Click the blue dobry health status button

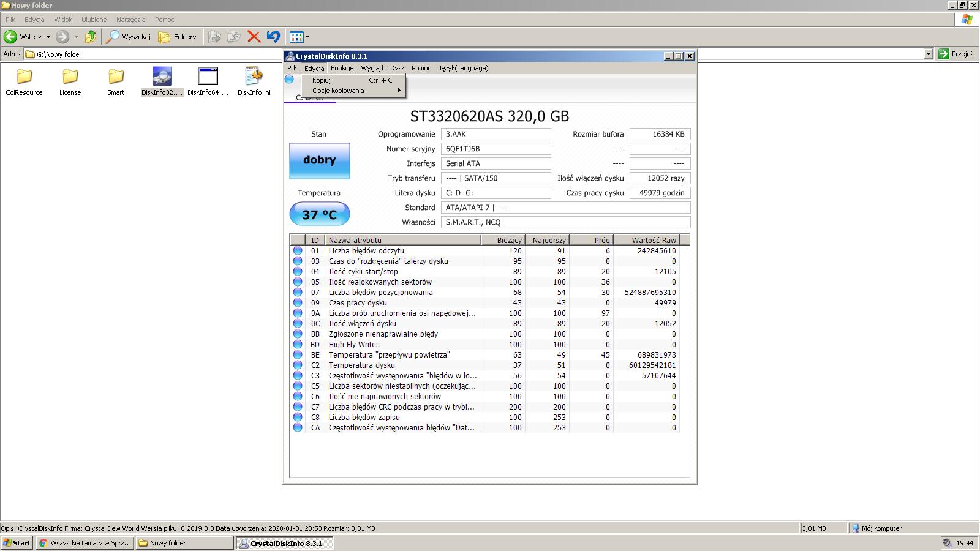point(319,160)
